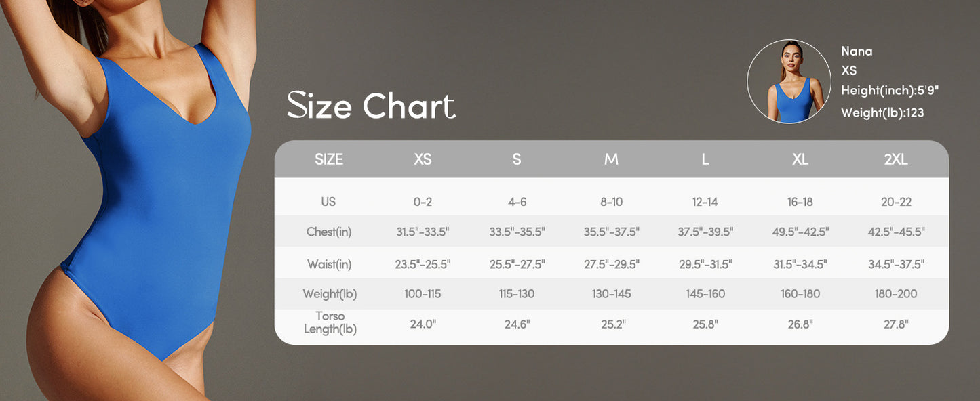Click the SIZE header label
Viewport: 980px width, 401px height.
(x=329, y=159)
